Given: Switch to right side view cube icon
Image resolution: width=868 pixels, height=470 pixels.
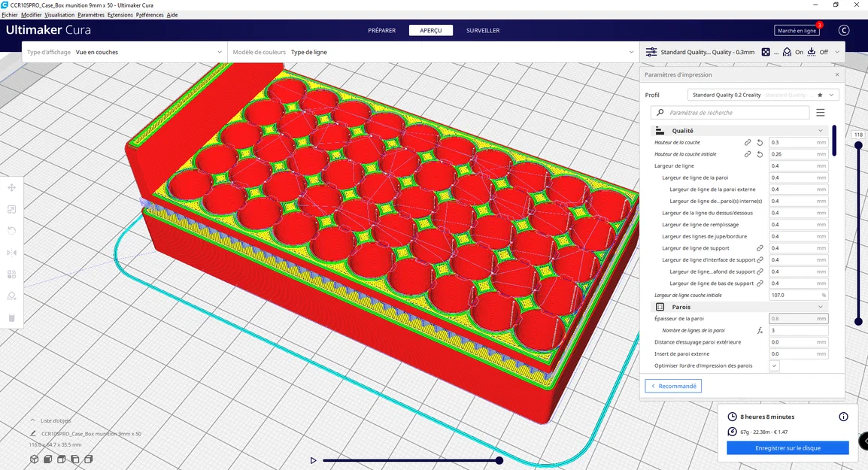Looking at the screenshot, I should 89,459.
